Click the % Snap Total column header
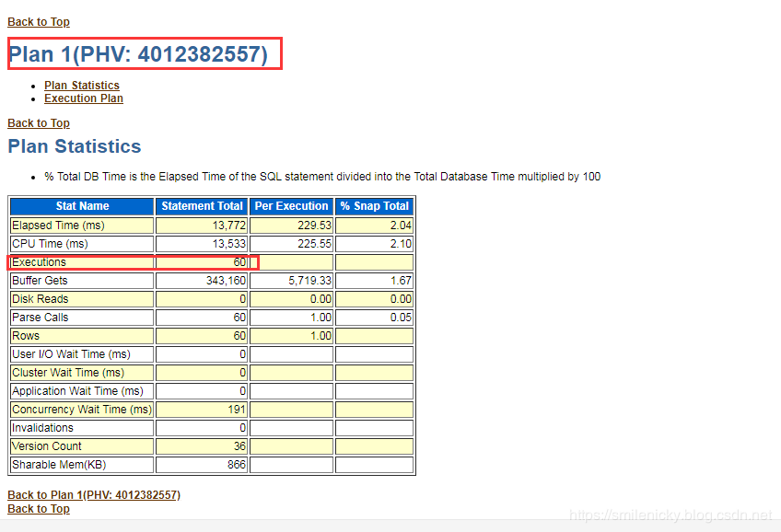781x532 pixels. click(374, 206)
